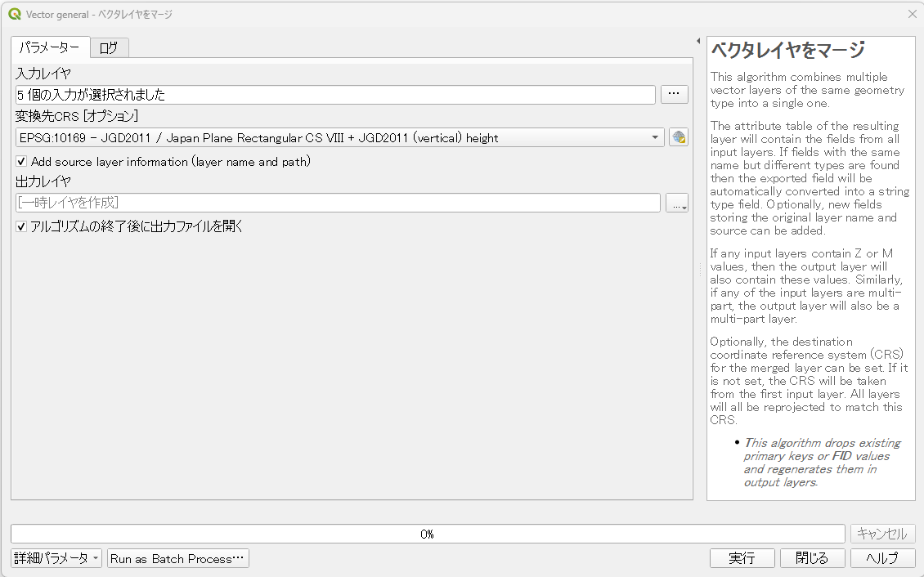Open help with the ヘルプ button

883,558
